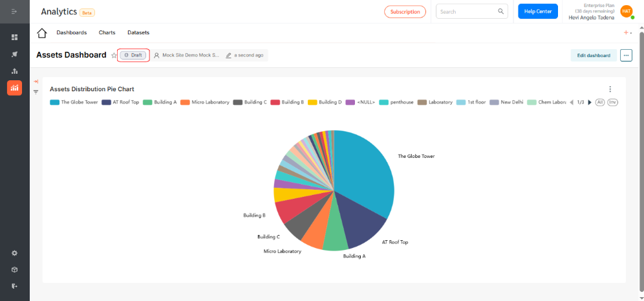
Task: Click the logout icon in sidebar
Action: coord(14,285)
